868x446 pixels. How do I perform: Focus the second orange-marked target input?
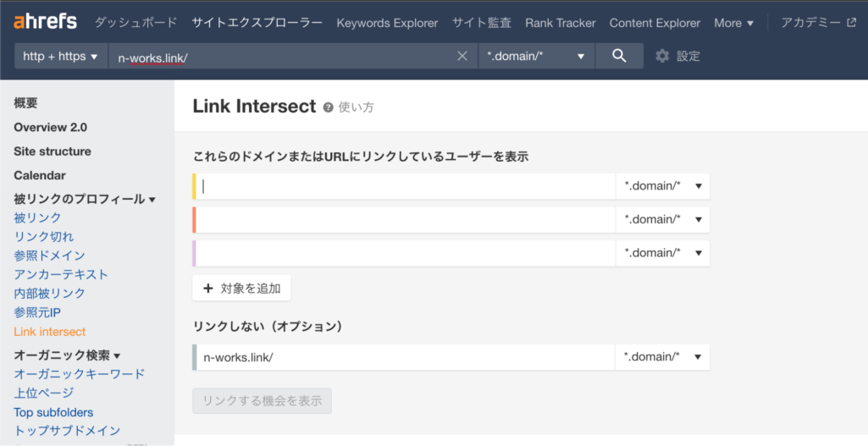click(x=404, y=220)
